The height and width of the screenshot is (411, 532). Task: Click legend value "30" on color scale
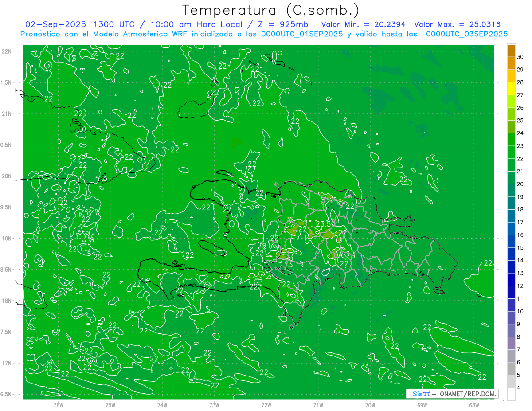[x=520, y=57]
